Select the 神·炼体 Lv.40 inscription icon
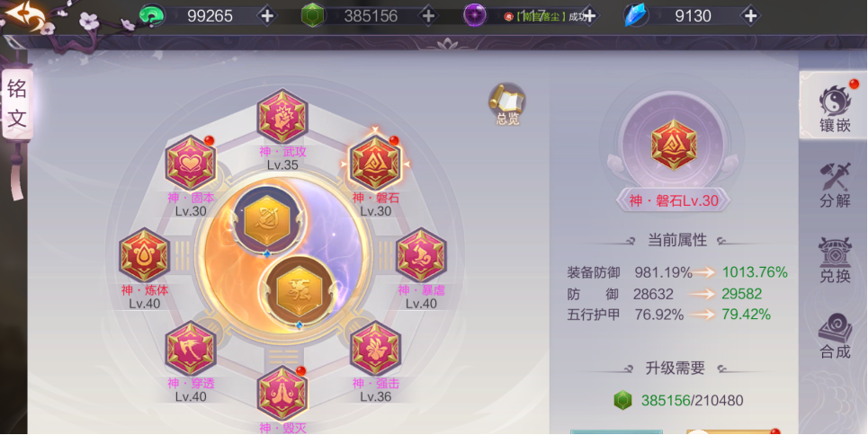The width and height of the screenshot is (868, 435). point(144,255)
